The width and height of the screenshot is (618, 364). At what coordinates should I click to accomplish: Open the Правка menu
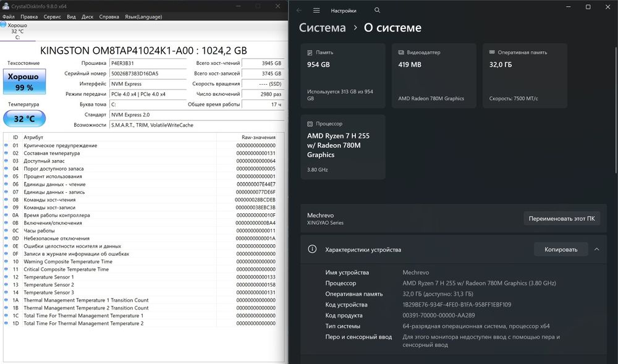[29, 17]
